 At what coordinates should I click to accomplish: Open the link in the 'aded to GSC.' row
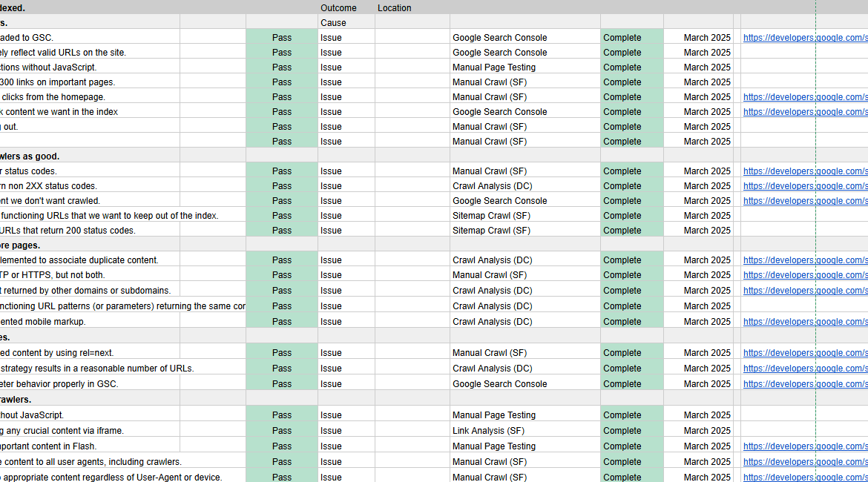[x=806, y=38]
